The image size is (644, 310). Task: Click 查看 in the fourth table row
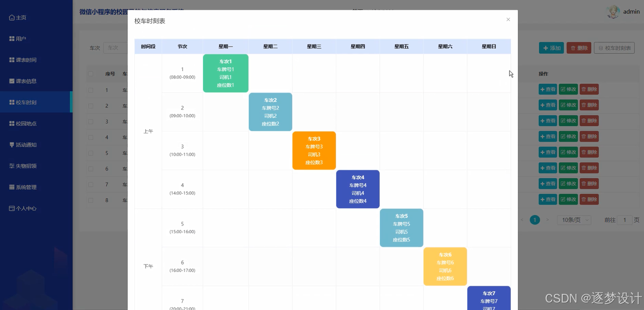548,136
